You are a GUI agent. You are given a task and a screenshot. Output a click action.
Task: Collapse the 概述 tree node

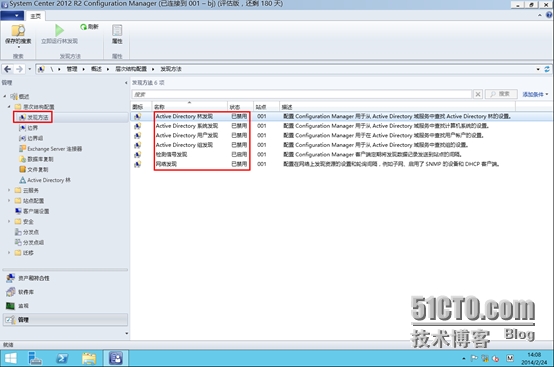(5, 96)
